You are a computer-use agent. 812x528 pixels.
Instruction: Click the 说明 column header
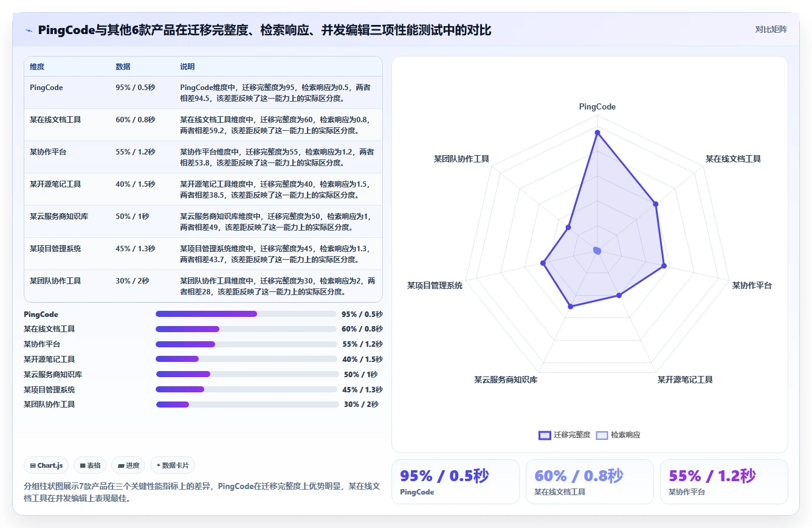click(187, 67)
